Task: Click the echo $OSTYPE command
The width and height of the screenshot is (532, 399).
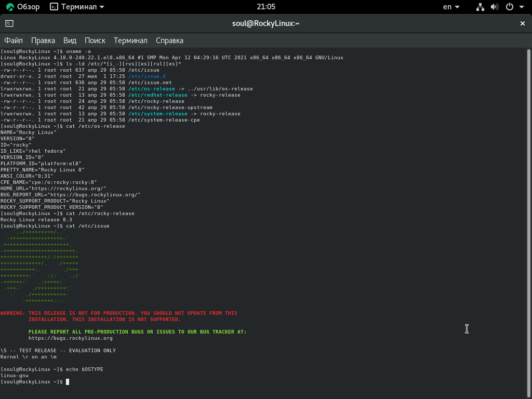Action: click(x=85, y=369)
